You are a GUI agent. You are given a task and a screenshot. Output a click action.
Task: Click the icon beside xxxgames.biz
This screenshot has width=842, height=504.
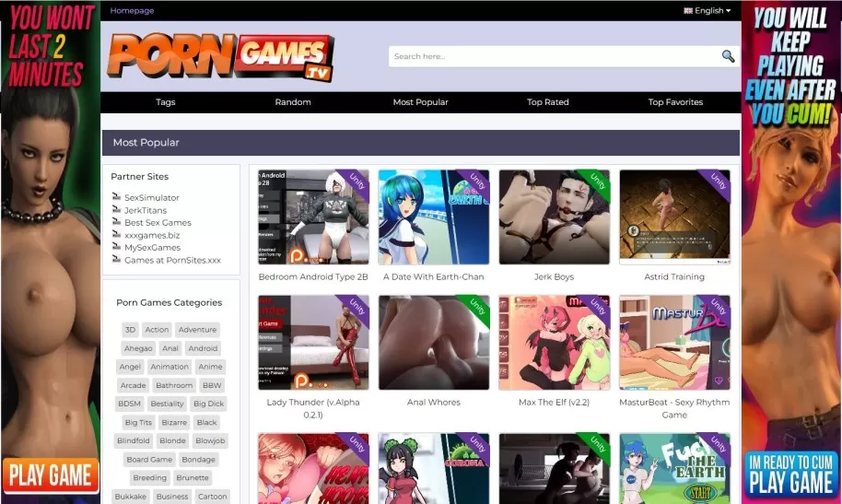point(116,234)
